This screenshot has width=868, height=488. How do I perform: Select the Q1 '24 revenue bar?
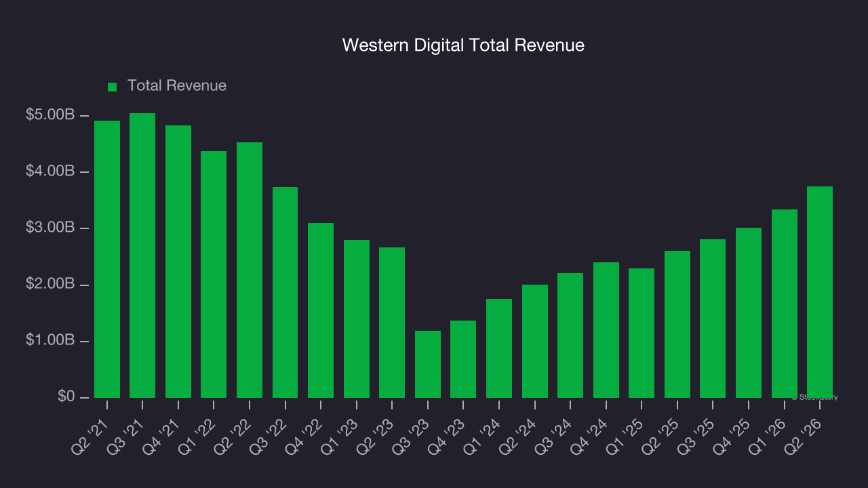(499, 348)
